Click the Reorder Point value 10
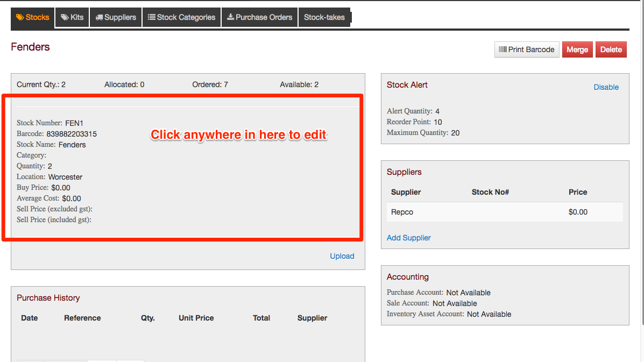The image size is (644, 362). pyautogui.click(x=438, y=122)
